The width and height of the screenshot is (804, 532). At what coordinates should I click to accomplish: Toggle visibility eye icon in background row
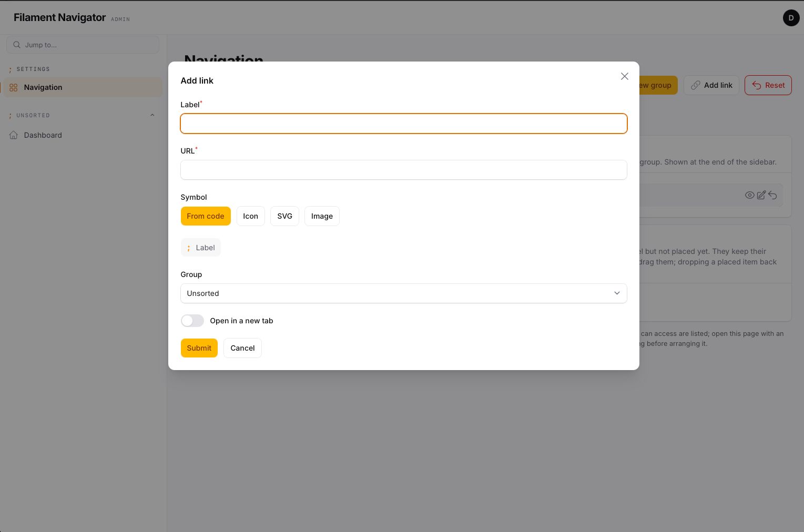coord(750,195)
